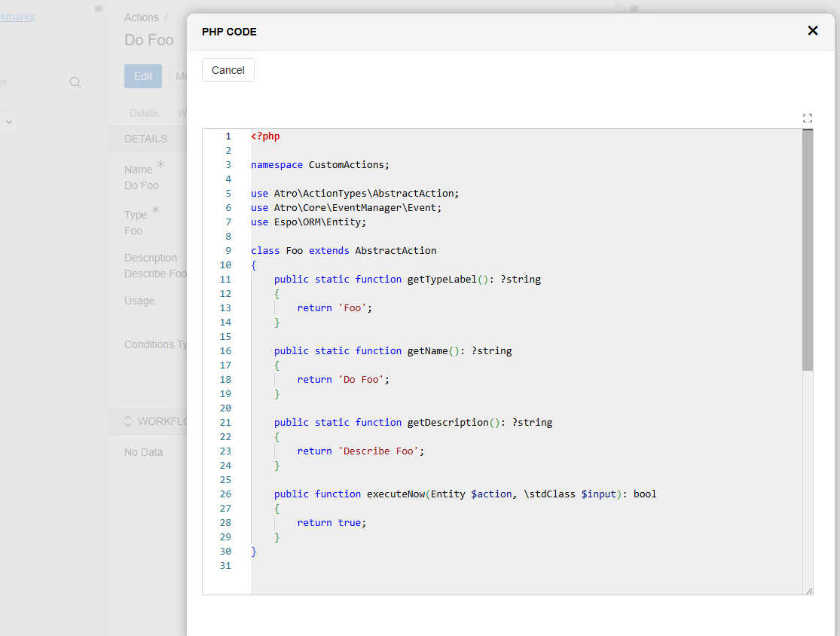Click the magnifier search icon in sidebar
840x636 pixels.
pos(75,82)
